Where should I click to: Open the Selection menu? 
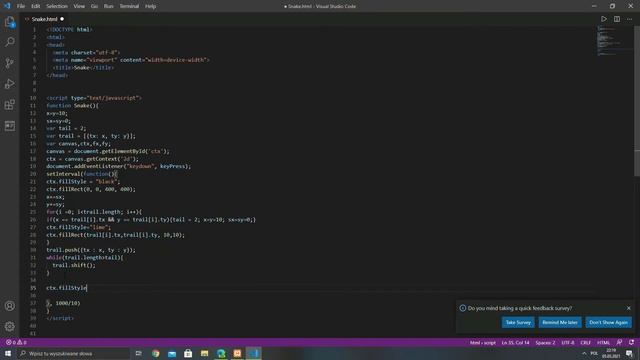click(x=57, y=6)
